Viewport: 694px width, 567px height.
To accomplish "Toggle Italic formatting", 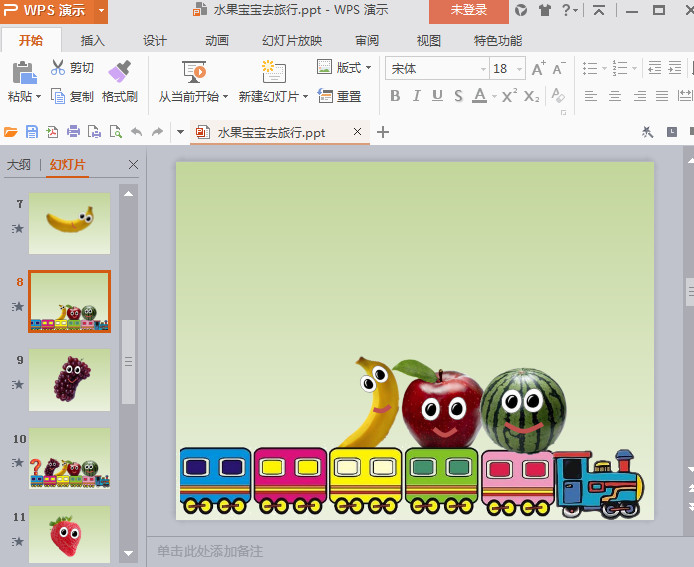I will [x=416, y=97].
